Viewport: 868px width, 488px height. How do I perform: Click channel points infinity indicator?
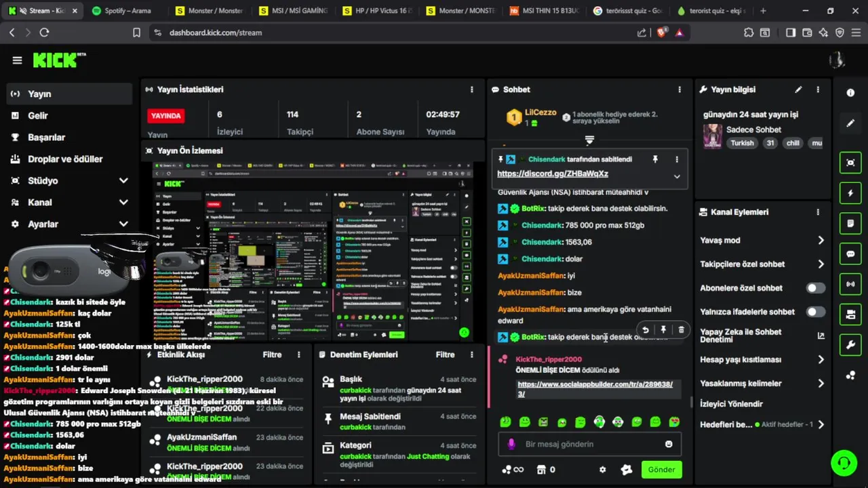tap(513, 470)
